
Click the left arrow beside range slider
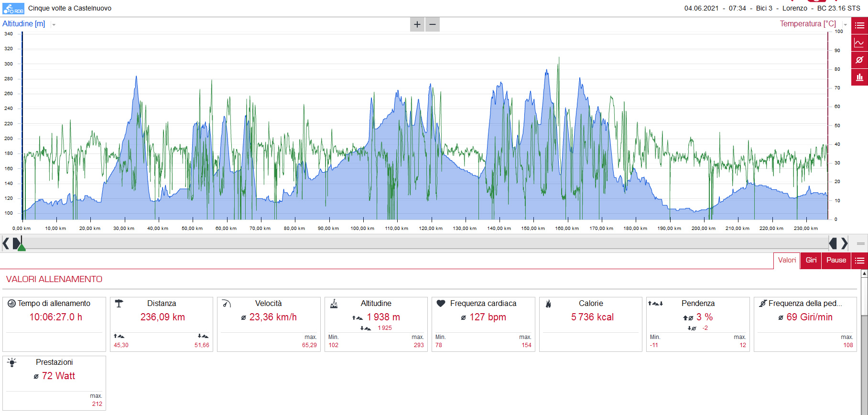click(x=6, y=244)
